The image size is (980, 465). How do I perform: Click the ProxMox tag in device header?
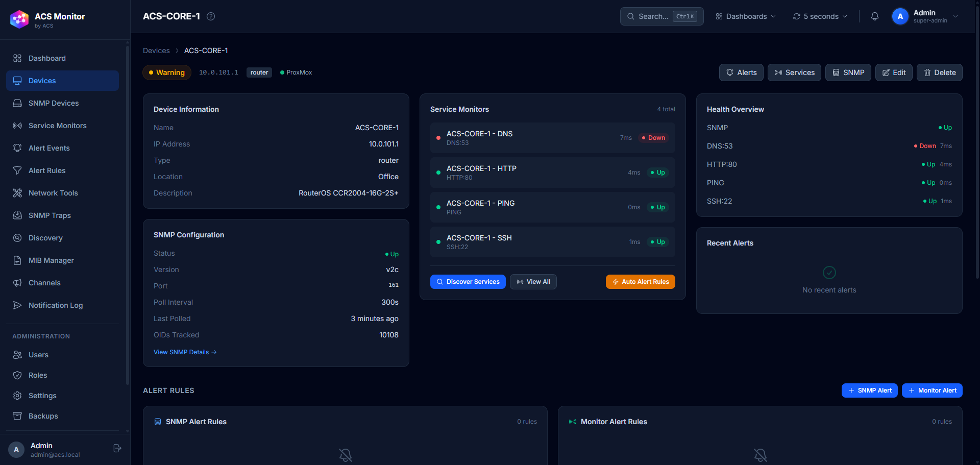tap(296, 72)
